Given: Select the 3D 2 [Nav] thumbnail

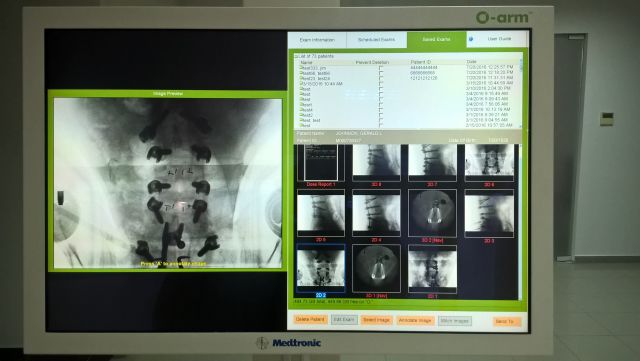Looking at the screenshot, I should (432, 213).
